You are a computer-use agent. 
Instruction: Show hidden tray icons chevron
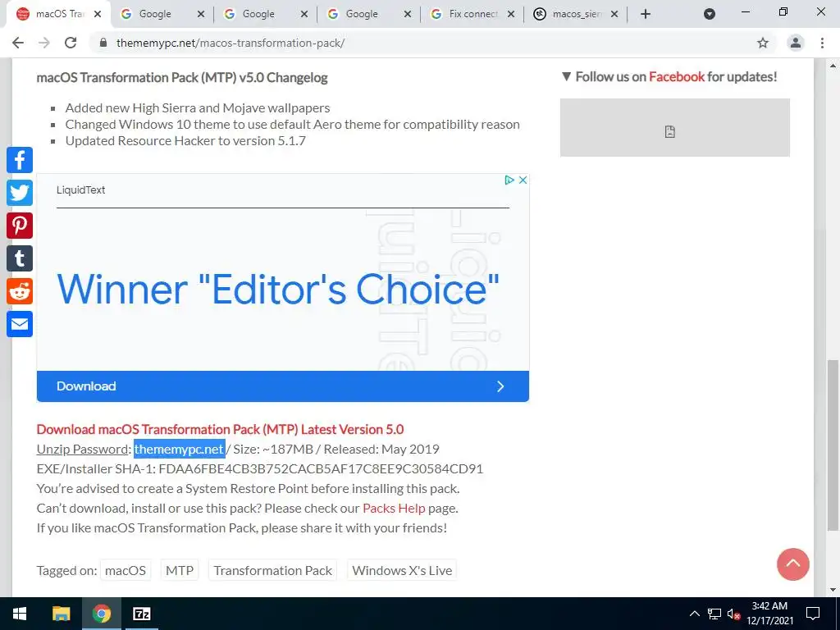(x=694, y=614)
